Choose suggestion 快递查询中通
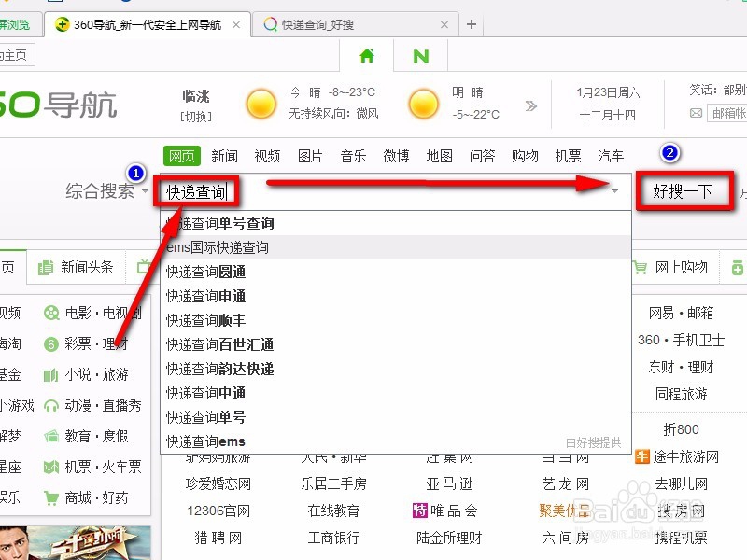This screenshot has height=560, width=747. tap(396, 393)
